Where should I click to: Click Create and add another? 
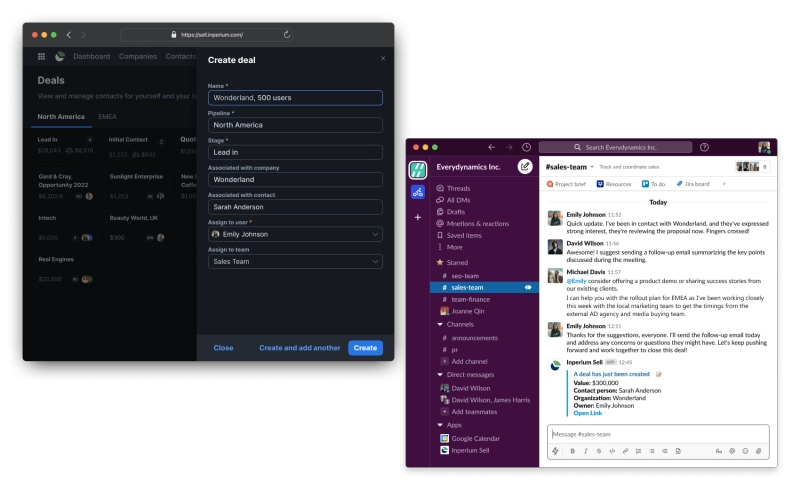(299, 348)
